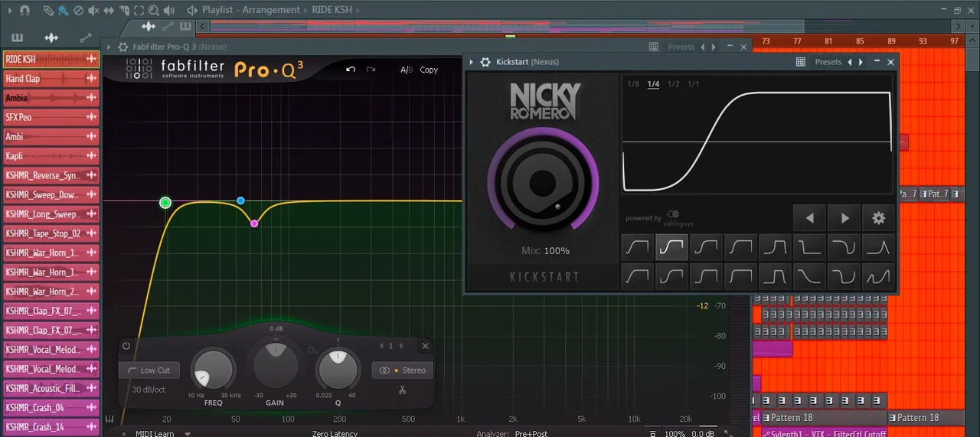Split the band using the scissors icon

(402, 391)
